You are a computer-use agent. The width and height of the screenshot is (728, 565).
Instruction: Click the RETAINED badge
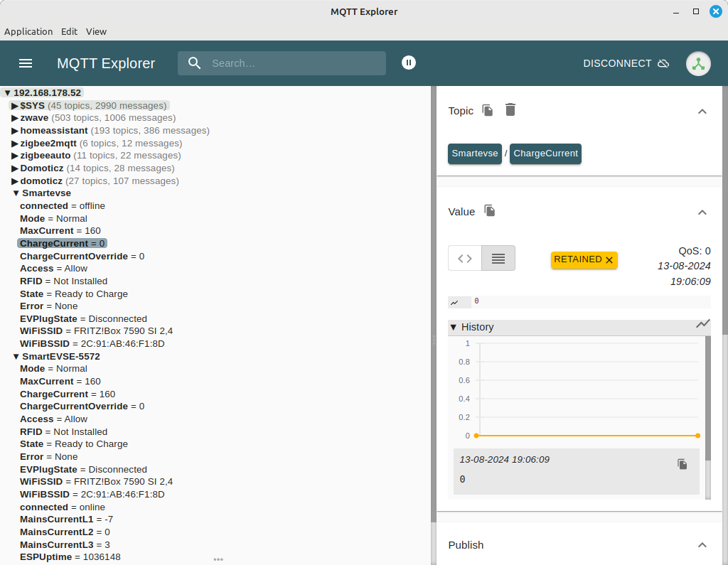(x=584, y=260)
